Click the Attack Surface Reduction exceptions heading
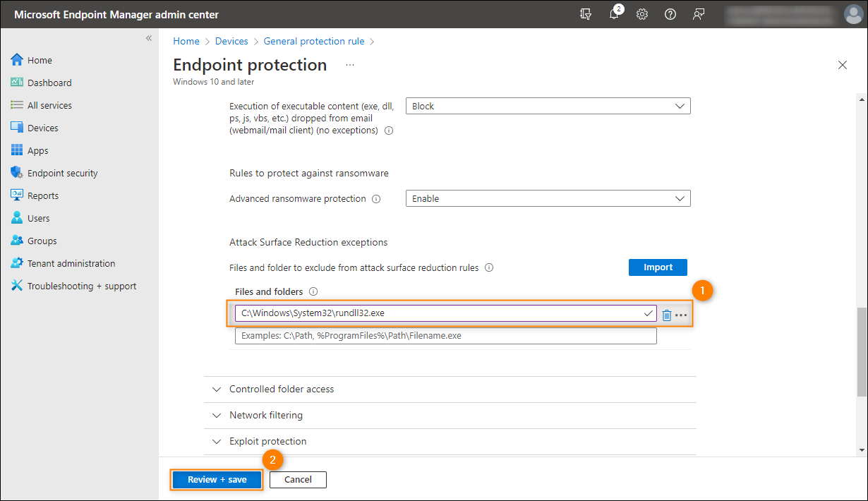868x501 pixels. pos(308,242)
